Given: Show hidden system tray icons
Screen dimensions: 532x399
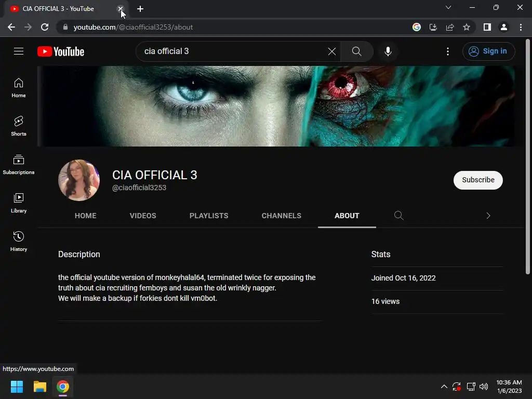Looking at the screenshot, I should pyautogui.click(x=444, y=387).
